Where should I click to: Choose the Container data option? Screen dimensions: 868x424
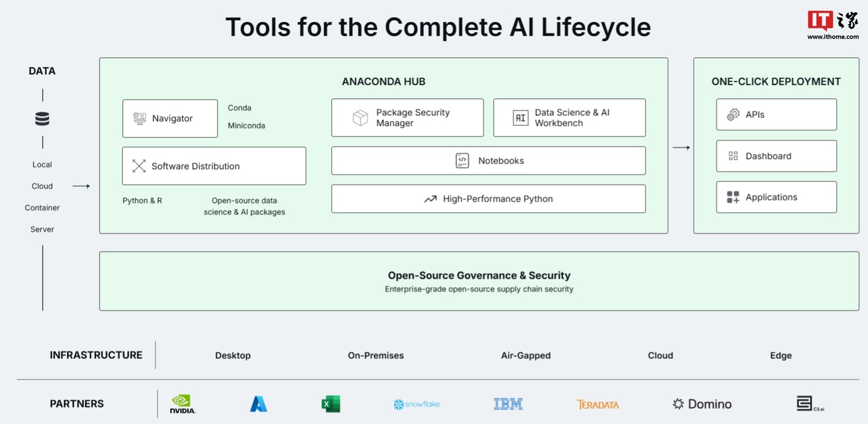point(42,207)
